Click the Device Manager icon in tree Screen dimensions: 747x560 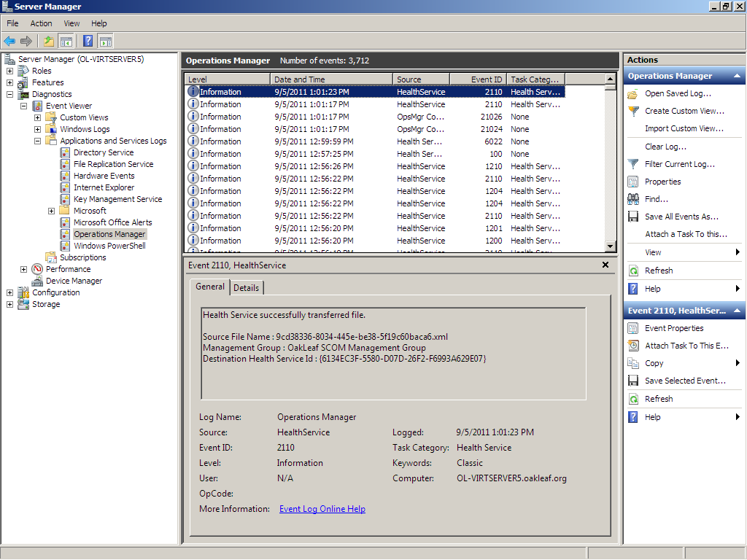[36, 281]
